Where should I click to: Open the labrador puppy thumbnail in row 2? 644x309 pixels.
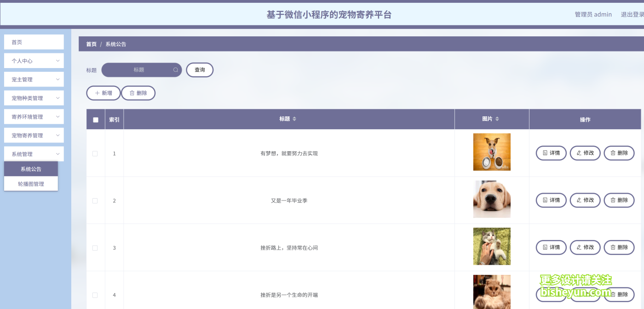(x=492, y=199)
